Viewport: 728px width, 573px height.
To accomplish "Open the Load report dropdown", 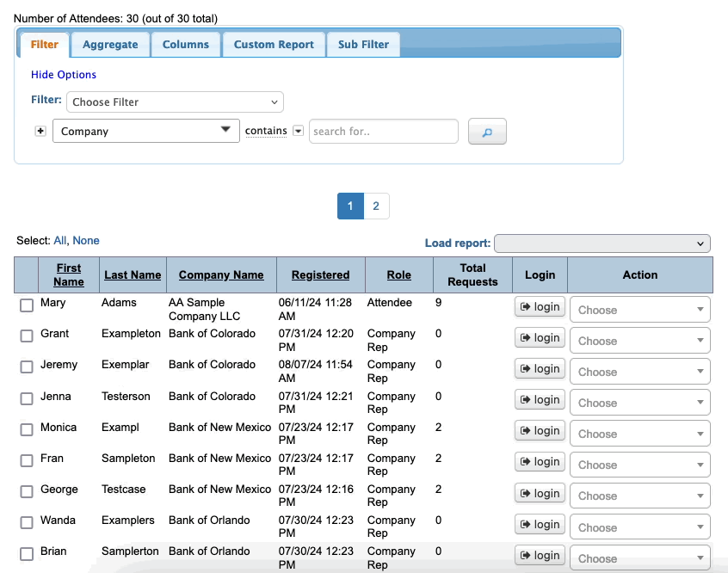I will click(x=602, y=243).
